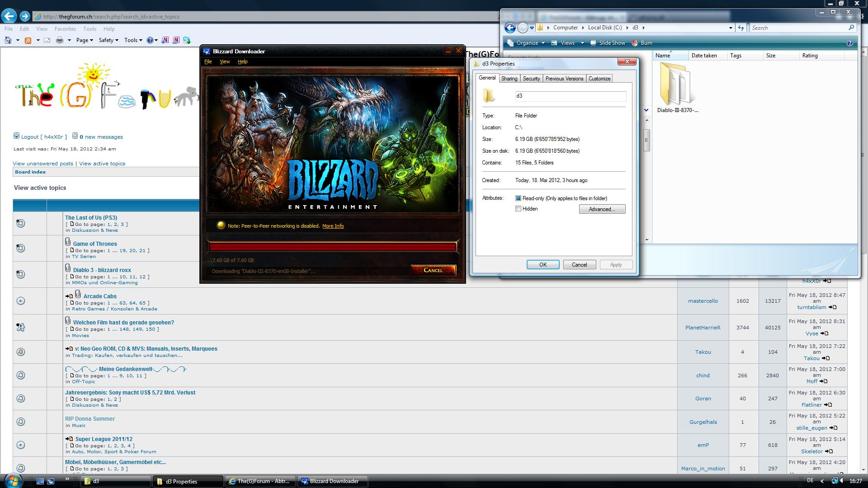Click the Read Mail envelope icon
This screenshot has height=488, width=868.
click(47, 40)
